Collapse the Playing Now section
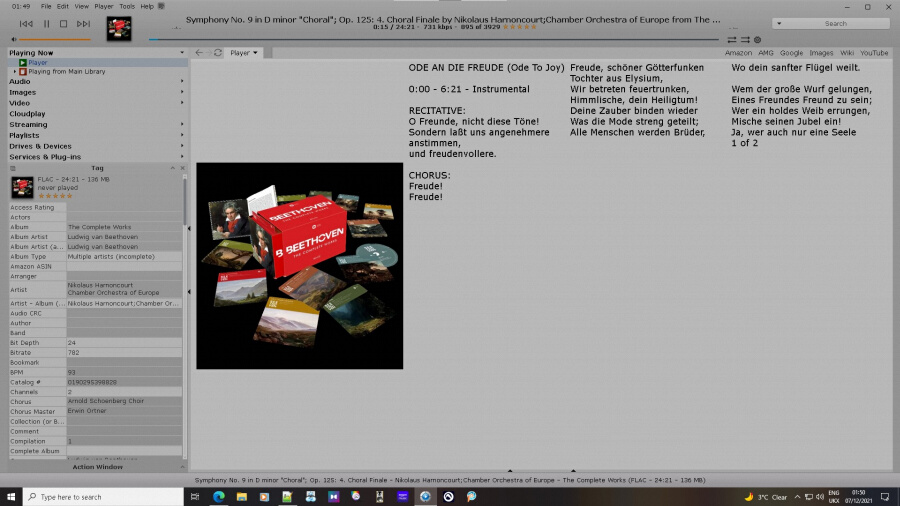The image size is (900, 506). [x=182, y=53]
